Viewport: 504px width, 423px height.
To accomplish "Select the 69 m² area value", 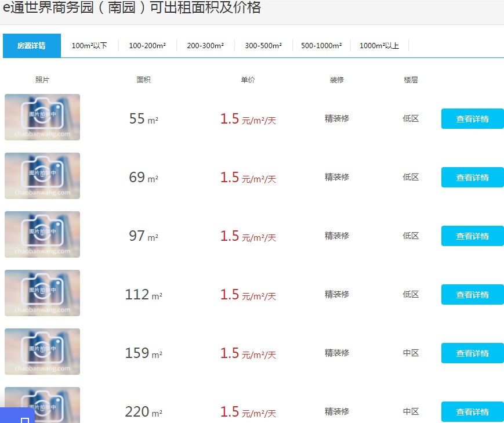I will point(144,177).
